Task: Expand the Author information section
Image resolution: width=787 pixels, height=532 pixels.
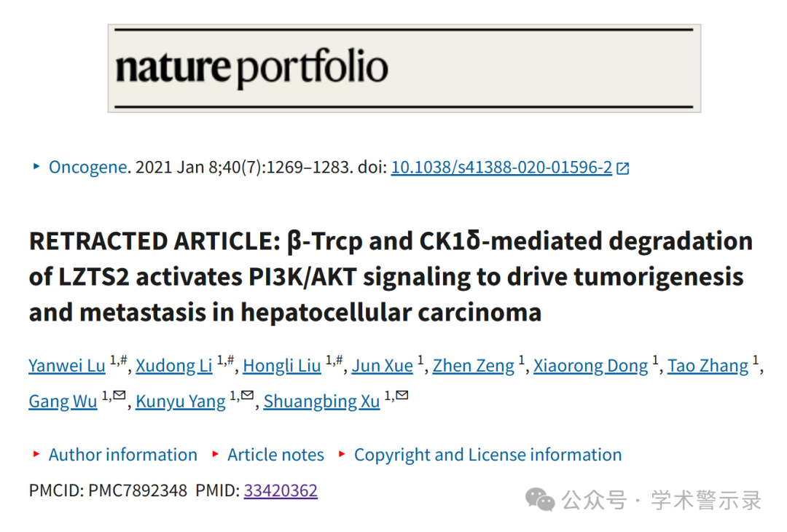Action: pyautogui.click(x=122, y=455)
